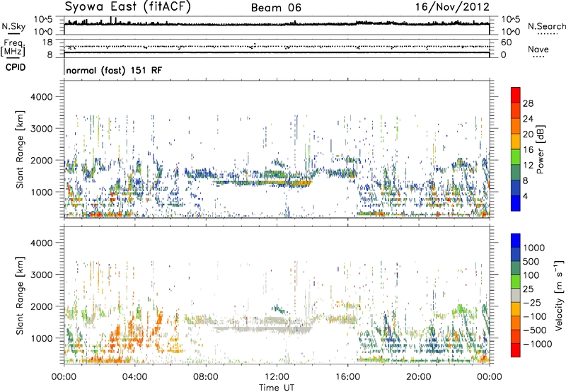
Task: Click the gray band of velocity colorbar
Action: tap(516, 295)
